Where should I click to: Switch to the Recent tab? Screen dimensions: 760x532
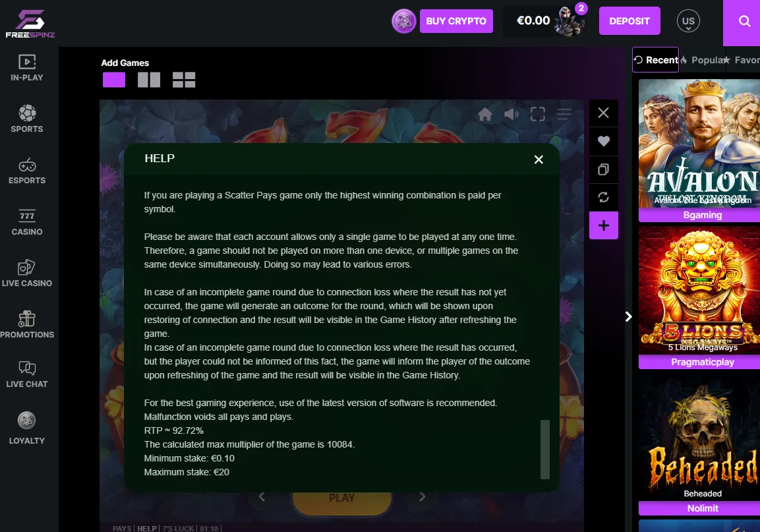[x=655, y=59]
